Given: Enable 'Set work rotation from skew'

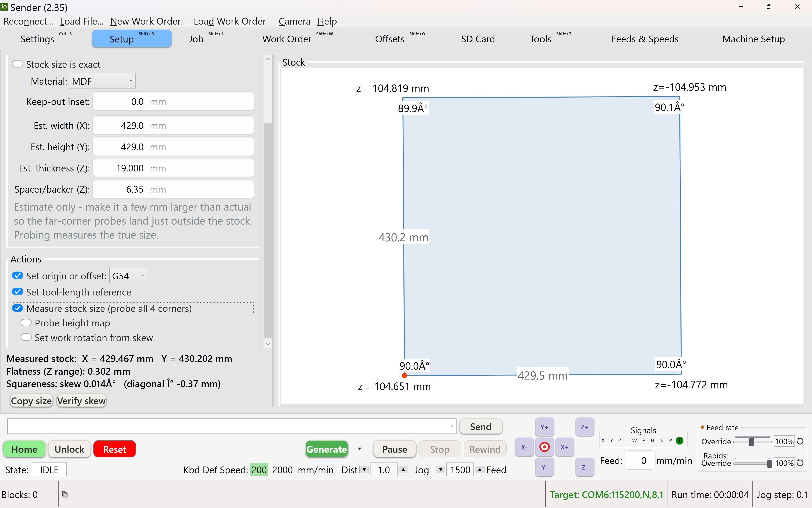Looking at the screenshot, I should tap(26, 337).
